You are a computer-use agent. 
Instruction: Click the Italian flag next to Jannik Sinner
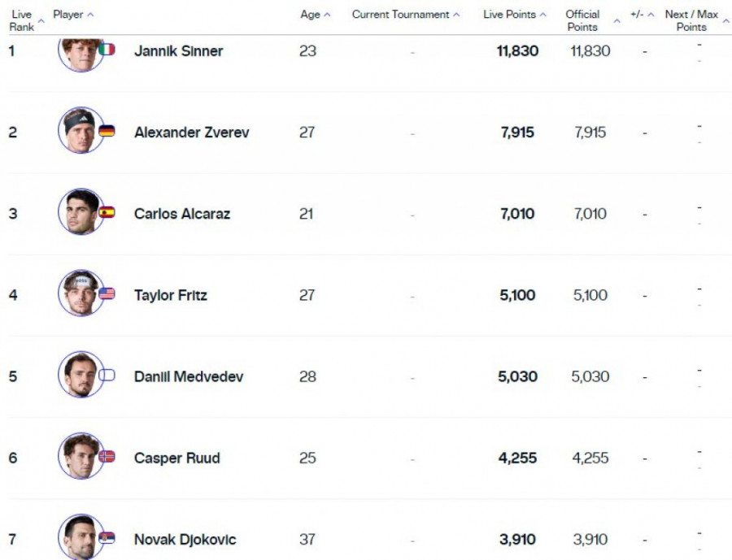pos(107,50)
